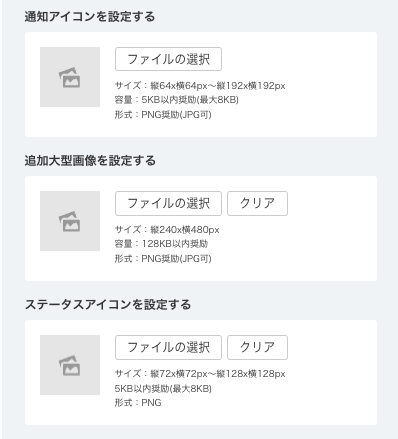Image resolution: width=398 pixels, height=439 pixels.
Task: Choose a file for 追加大型画像
Action: 168,203
